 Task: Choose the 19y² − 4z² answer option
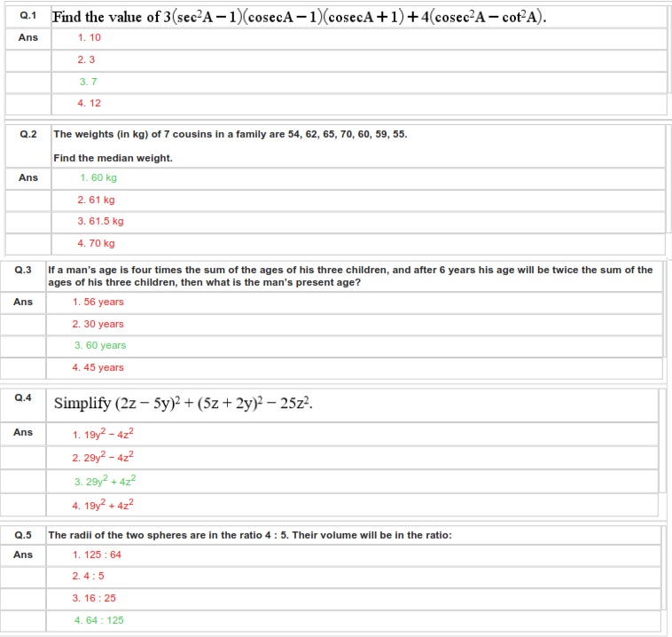(x=103, y=434)
